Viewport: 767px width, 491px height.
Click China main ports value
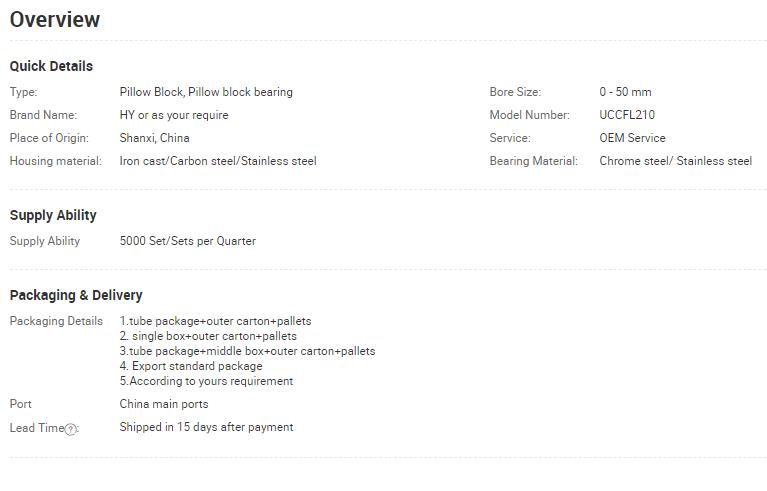click(x=164, y=404)
